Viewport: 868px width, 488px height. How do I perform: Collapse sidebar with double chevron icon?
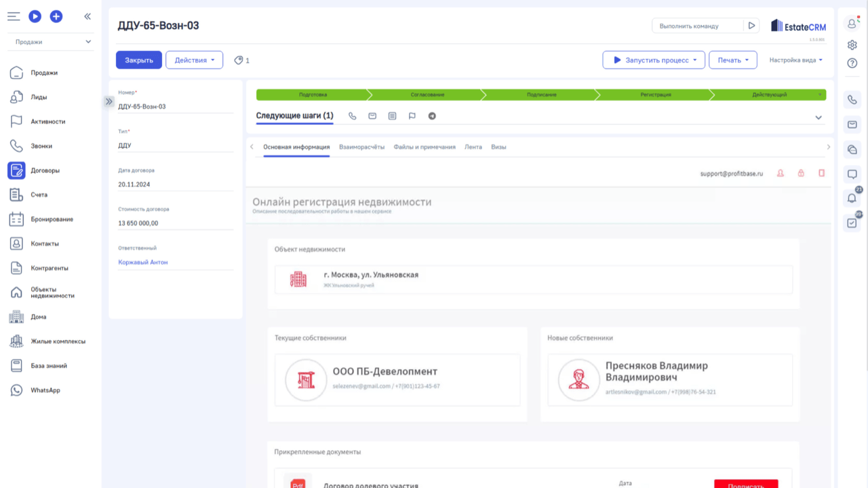coord(87,16)
